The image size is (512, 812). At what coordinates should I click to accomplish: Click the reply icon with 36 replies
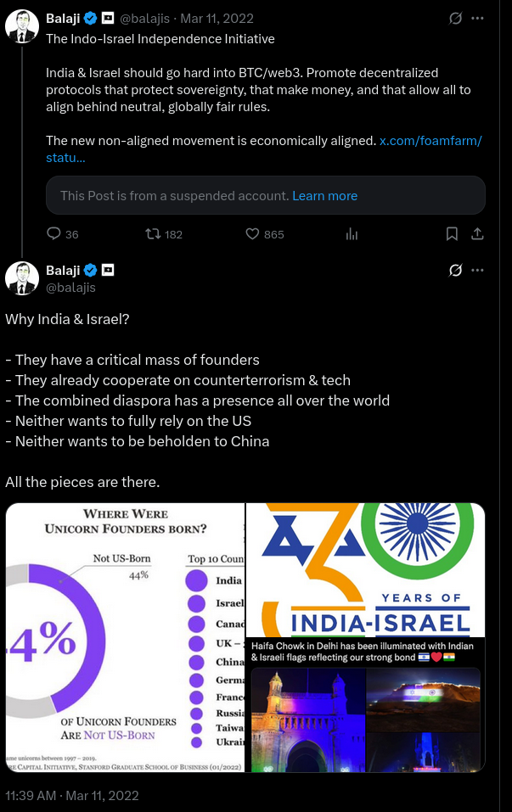53,234
